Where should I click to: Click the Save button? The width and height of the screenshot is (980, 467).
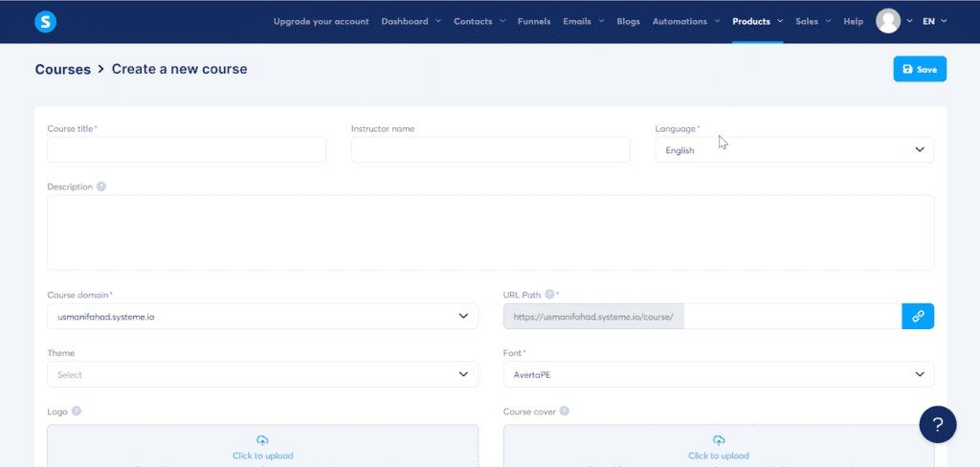pos(920,70)
